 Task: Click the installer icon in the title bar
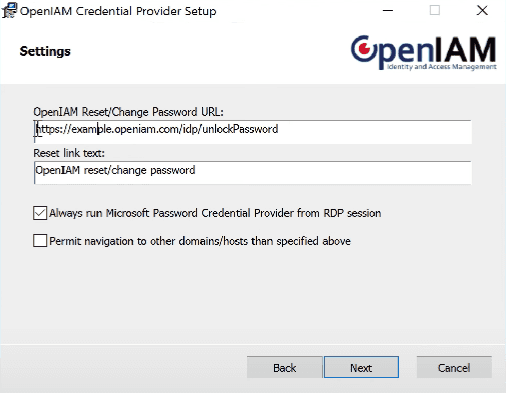(x=9, y=10)
